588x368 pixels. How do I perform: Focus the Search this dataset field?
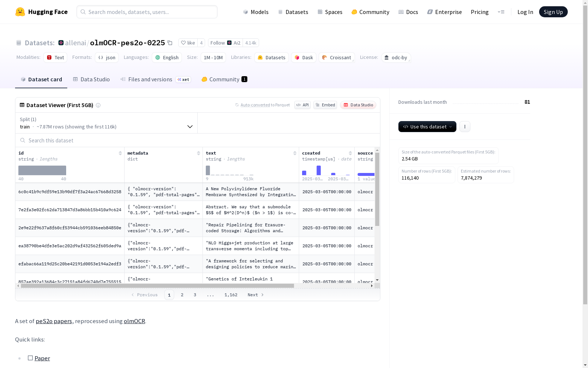(x=198, y=140)
